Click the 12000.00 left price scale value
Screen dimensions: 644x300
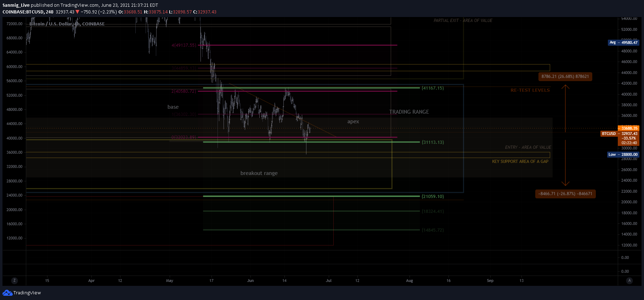click(15, 238)
